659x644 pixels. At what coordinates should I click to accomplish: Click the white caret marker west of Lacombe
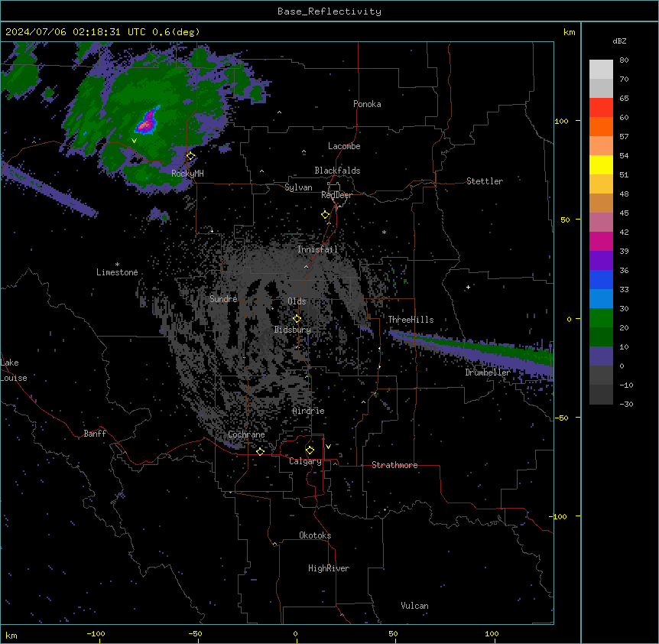pos(304,151)
